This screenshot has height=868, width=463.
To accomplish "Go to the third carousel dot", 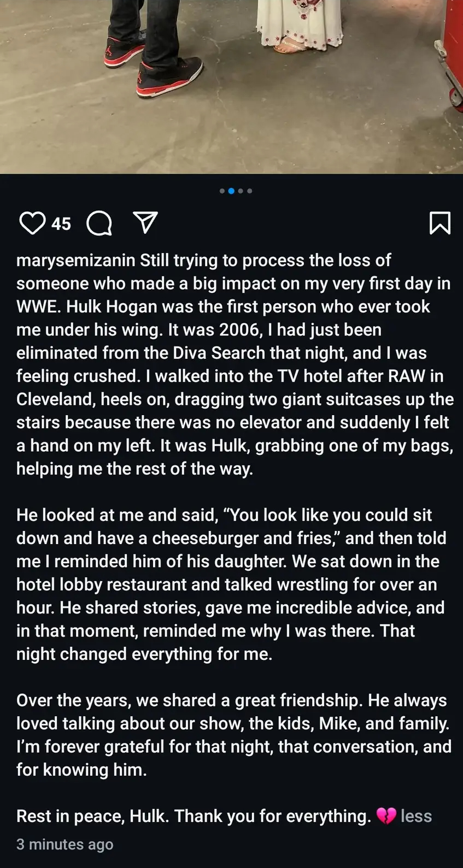I will [241, 191].
